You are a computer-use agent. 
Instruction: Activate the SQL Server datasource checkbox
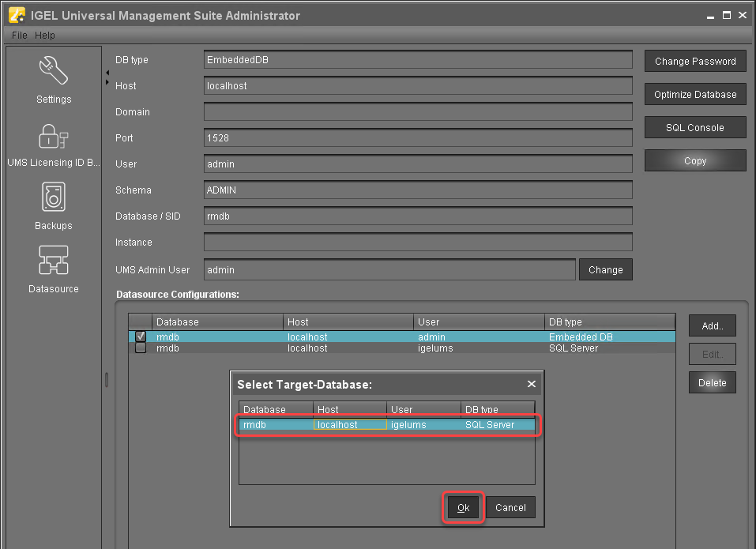coord(140,348)
